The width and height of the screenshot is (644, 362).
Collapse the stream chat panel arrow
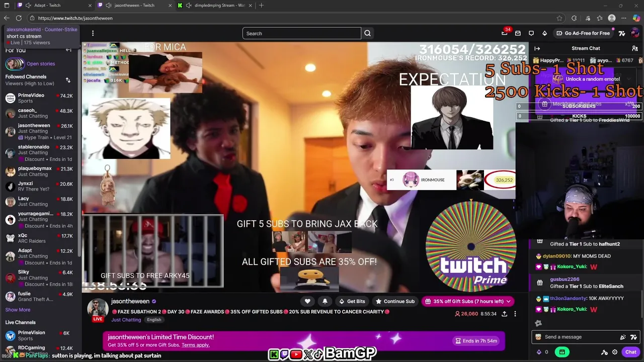pos(537,48)
